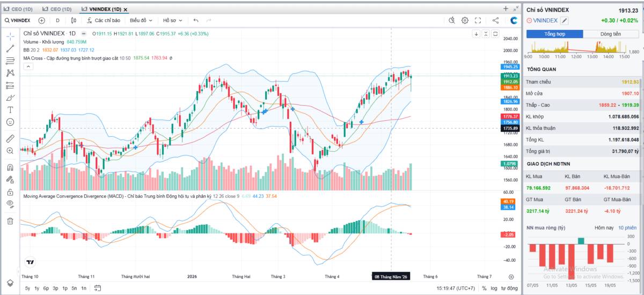Image resolution: width=644 pixels, height=295 pixels.
Task: Click the VNINDEX link in side panel
Action: [545, 20]
